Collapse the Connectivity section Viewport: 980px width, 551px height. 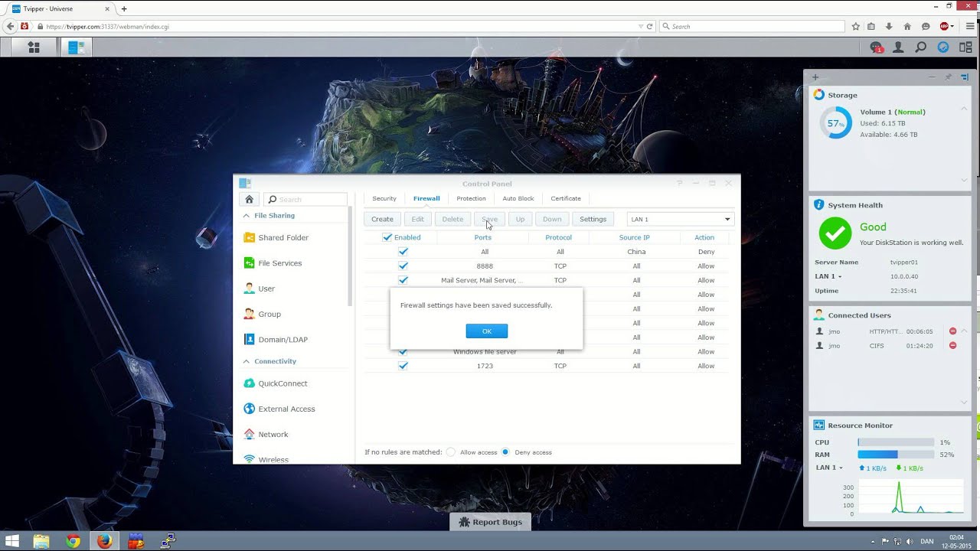(x=247, y=361)
